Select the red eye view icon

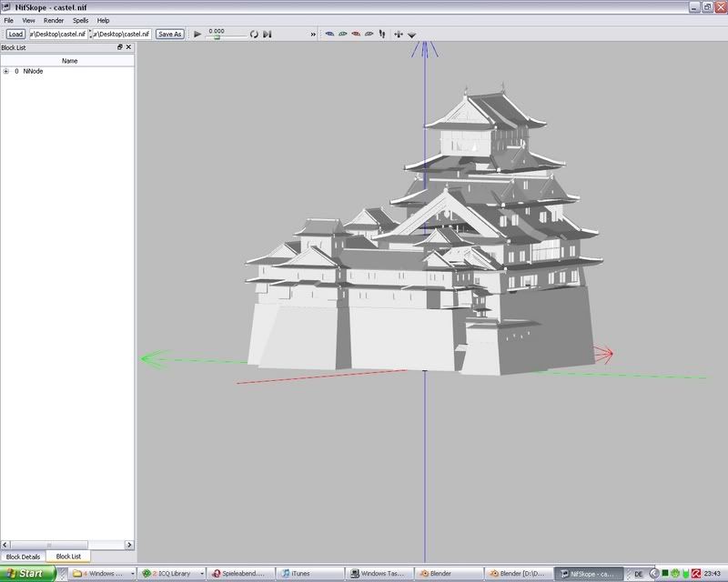pos(357,34)
